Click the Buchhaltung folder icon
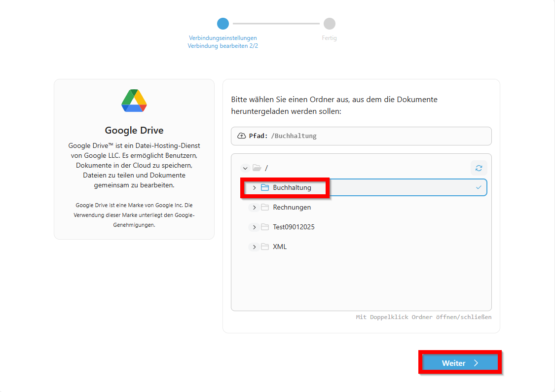This screenshot has height=392, width=555. (x=265, y=187)
